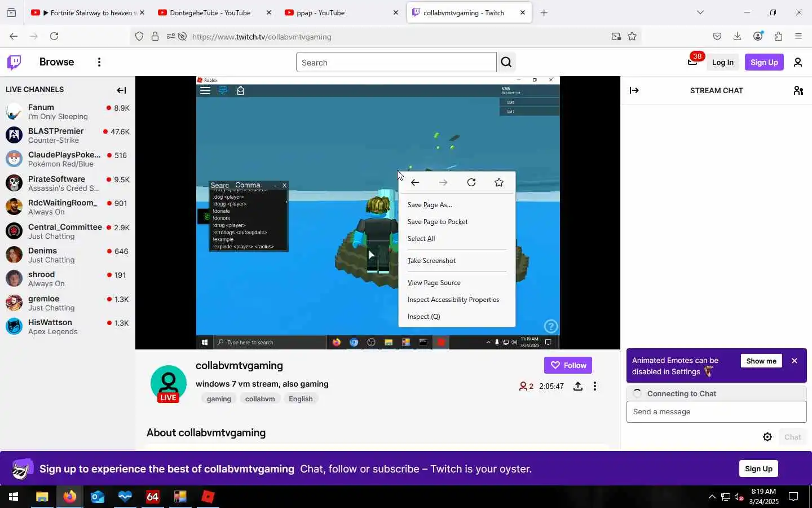Image resolution: width=812 pixels, height=508 pixels.
Task: Click the search magnifier button
Action: (506, 62)
